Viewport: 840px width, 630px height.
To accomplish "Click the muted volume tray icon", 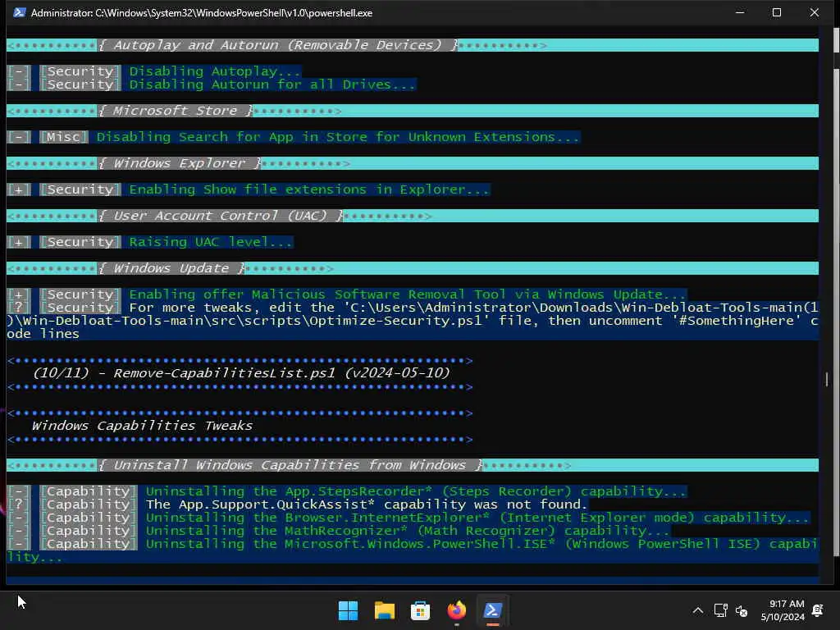I will 742,610.
